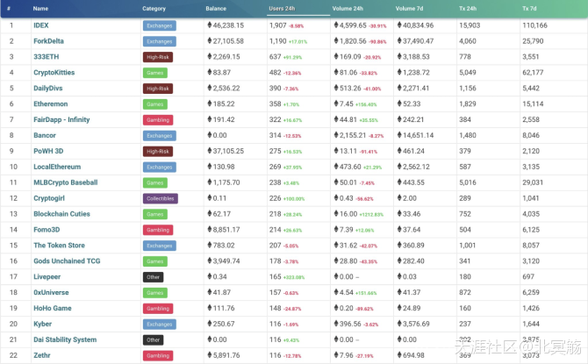The width and height of the screenshot is (588, 364).
Task: Open FairDapp - Infinity link
Action: (61, 120)
